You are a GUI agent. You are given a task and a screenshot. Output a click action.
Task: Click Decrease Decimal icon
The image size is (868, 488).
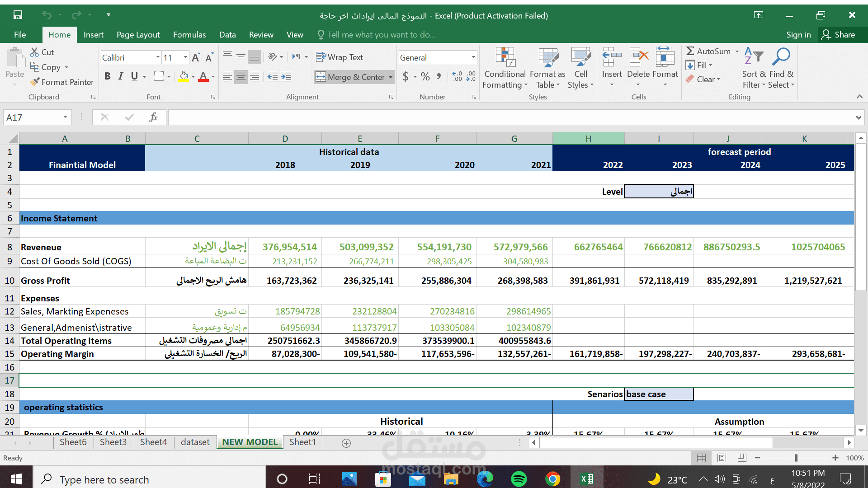pyautogui.click(x=471, y=76)
